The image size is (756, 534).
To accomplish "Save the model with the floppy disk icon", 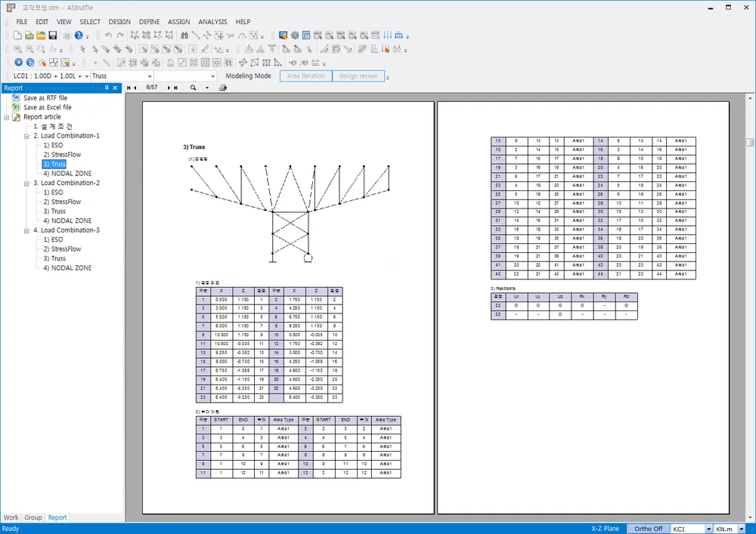I will [53, 35].
